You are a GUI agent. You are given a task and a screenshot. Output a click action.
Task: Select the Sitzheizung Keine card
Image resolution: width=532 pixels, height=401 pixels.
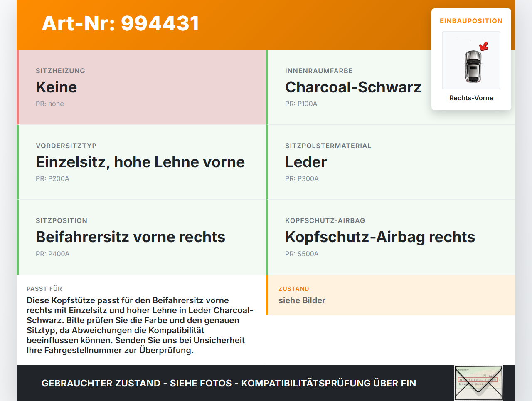click(x=141, y=87)
